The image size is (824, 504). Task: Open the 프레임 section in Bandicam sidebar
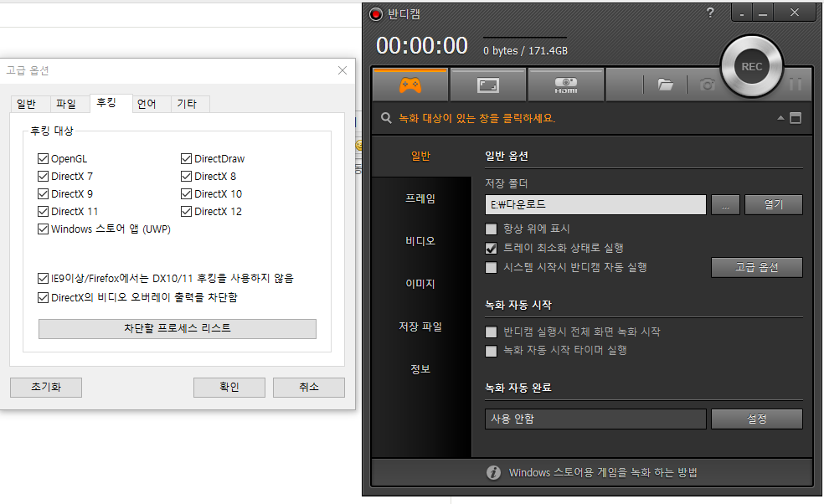[x=420, y=198]
